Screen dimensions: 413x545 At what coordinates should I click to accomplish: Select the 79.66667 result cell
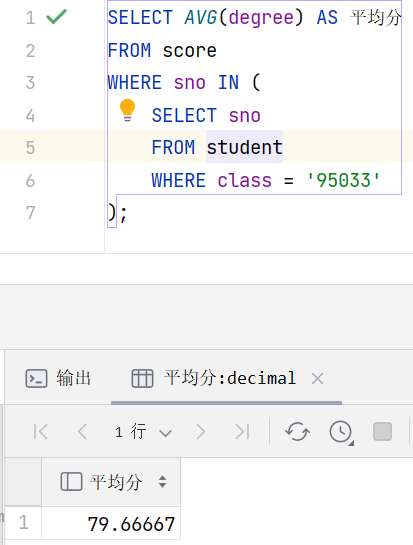(x=111, y=524)
